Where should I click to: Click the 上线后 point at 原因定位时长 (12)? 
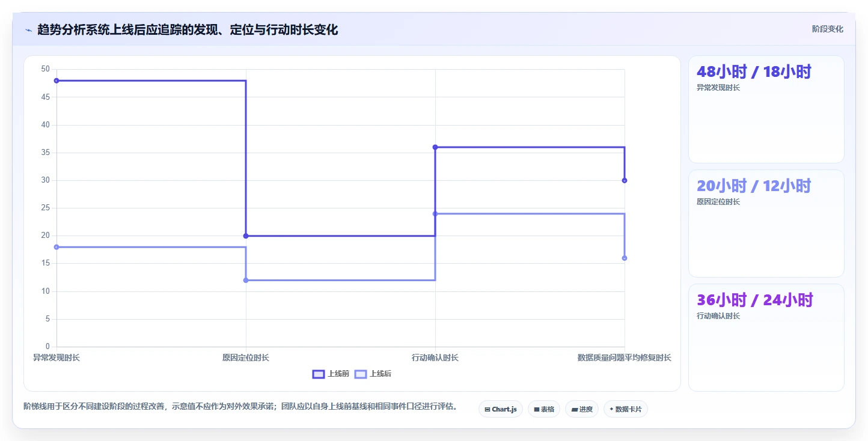(x=246, y=280)
